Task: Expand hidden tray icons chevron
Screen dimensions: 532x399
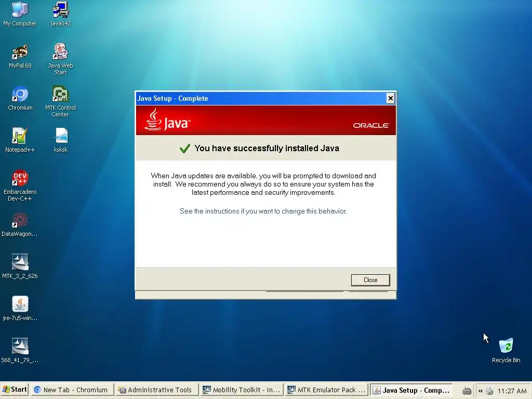Action: [481, 391]
